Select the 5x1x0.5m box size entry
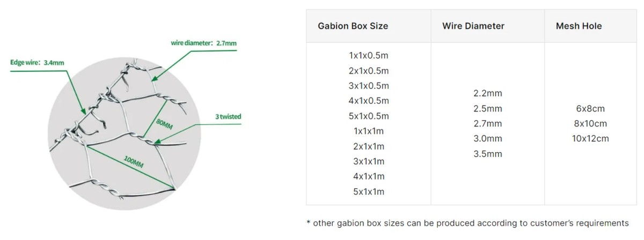644x240 pixels. click(x=369, y=116)
